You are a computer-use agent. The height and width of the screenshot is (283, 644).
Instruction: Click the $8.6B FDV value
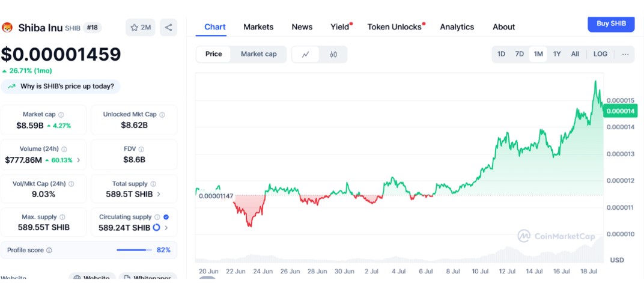135,160
